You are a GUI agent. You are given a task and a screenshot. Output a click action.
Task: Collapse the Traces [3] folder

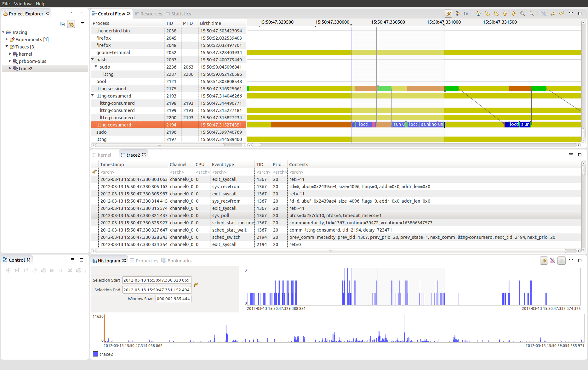[7, 47]
